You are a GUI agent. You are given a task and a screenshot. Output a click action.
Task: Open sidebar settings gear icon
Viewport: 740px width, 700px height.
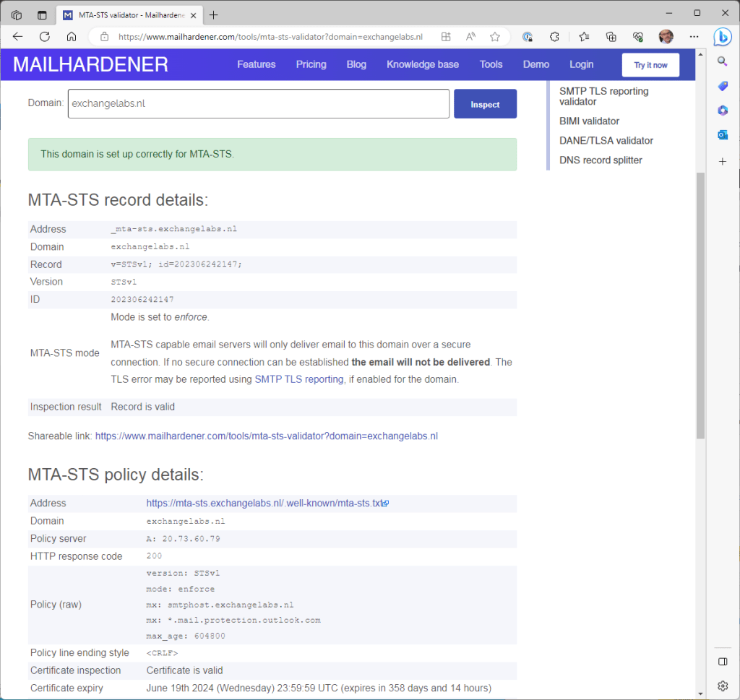coord(722,686)
